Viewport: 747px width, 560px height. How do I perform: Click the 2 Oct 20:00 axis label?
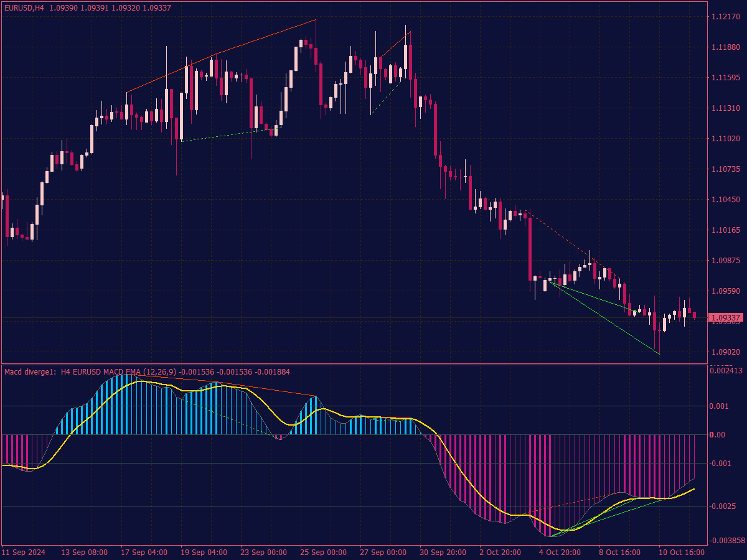(x=502, y=551)
